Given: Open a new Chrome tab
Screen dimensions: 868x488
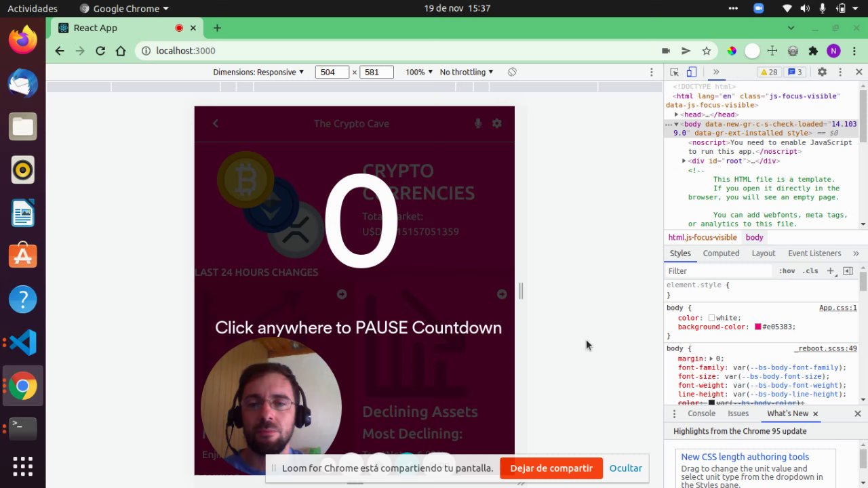Looking at the screenshot, I should coord(217,28).
